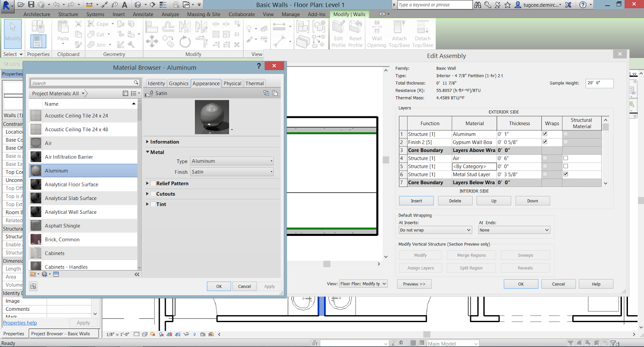Open the At Inserts wrapping dropdown
Viewport: 644px width, 347px height.
point(435,230)
